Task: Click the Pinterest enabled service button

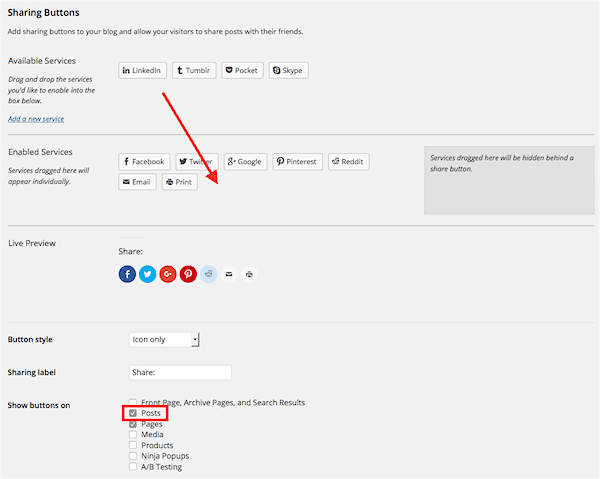Action: point(296,161)
